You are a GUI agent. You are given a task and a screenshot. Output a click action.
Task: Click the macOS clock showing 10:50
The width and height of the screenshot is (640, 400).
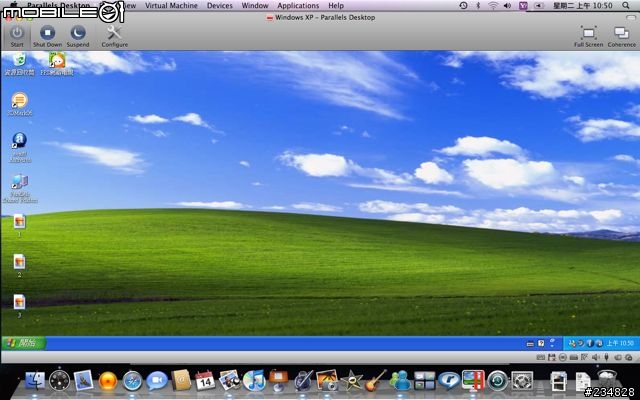(582, 6)
